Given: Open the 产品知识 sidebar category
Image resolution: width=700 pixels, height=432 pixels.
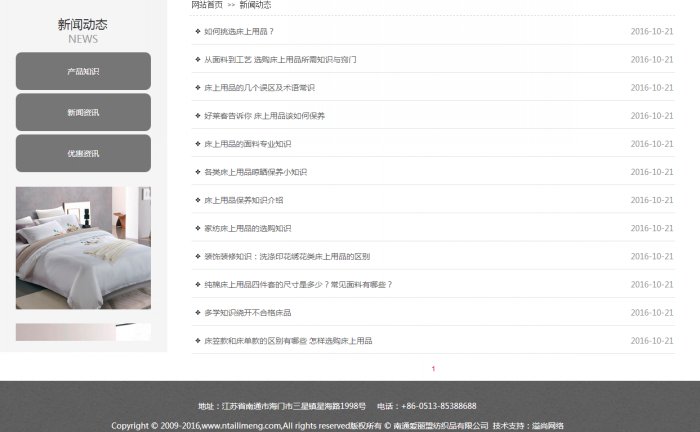Looking at the screenshot, I should tap(83, 72).
